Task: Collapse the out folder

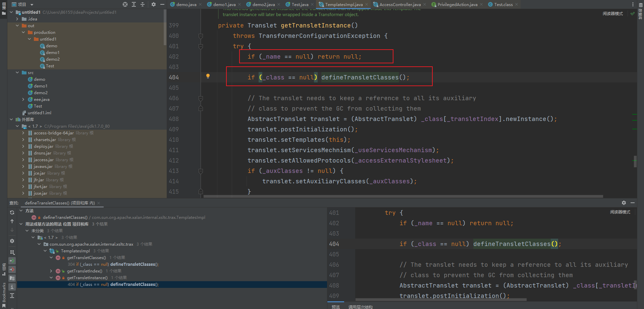Action: tap(17, 25)
